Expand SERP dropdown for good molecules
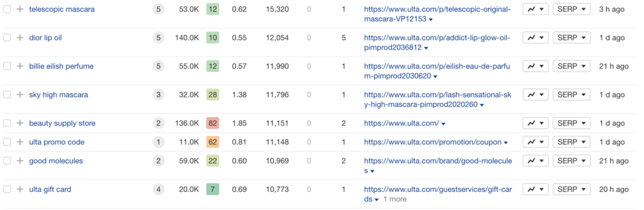The width and height of the screenshot is (644, 210). click(x=571, y=161)
